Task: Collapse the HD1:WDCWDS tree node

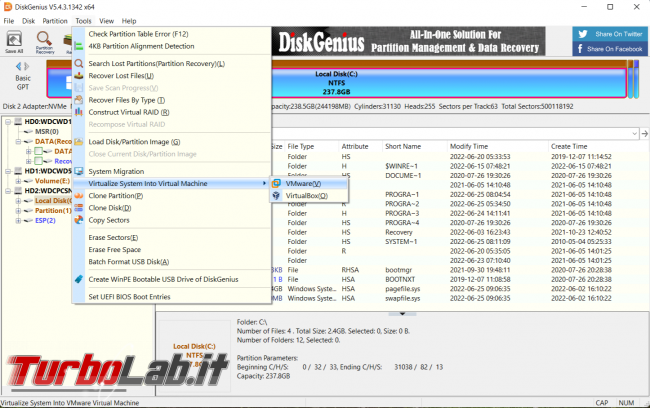Action: point(8,171)
